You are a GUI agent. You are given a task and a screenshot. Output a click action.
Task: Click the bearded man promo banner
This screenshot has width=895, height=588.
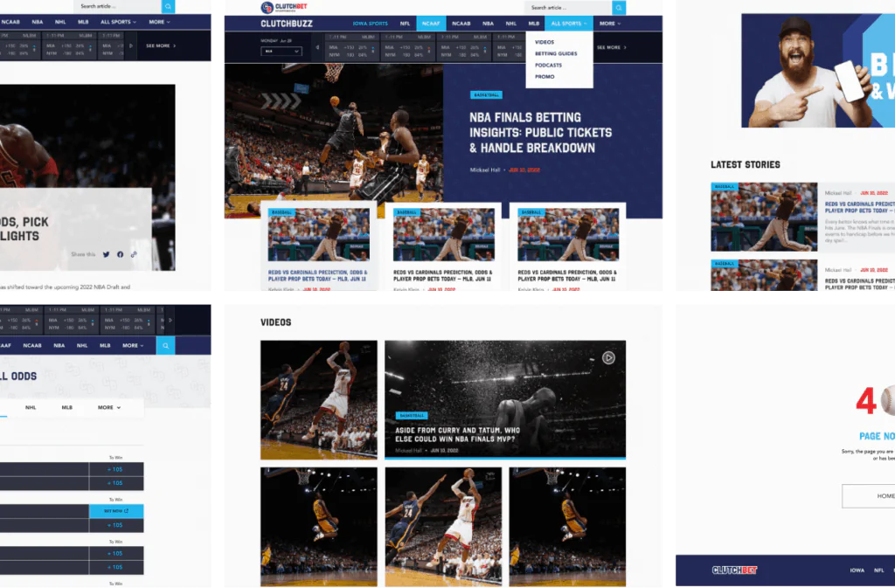[x=818, y=70]
